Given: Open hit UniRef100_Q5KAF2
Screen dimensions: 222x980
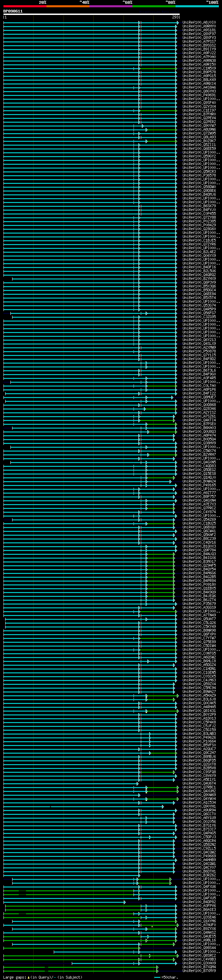Looking at the screenshot, I should click(199, 535).
